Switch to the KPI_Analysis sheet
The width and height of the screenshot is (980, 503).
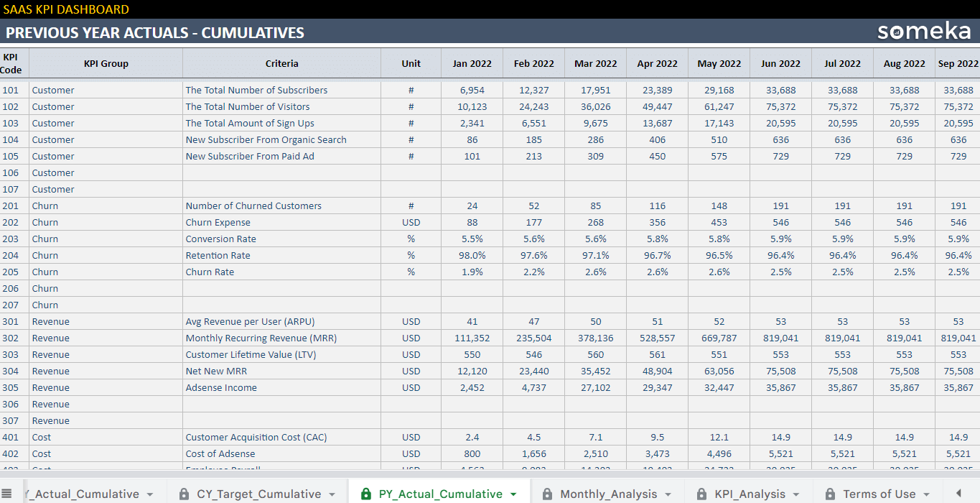748,494
